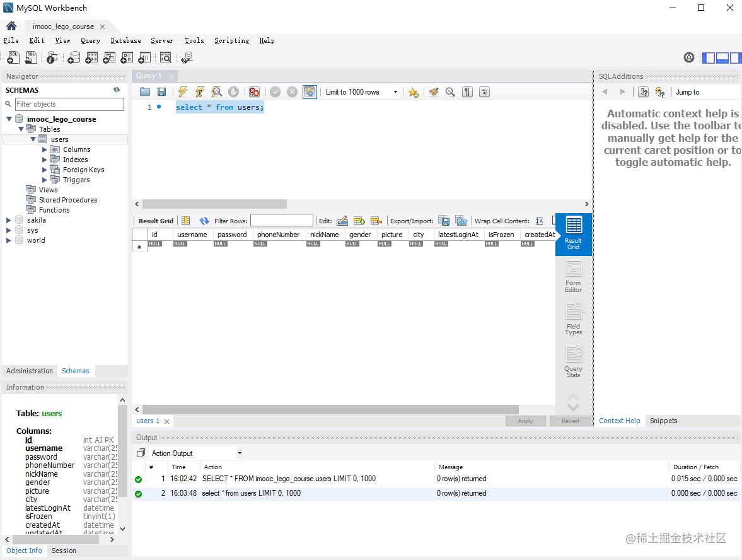
Task: Beautify the SQL with broom icon
Action: click(x=434, y=92)
